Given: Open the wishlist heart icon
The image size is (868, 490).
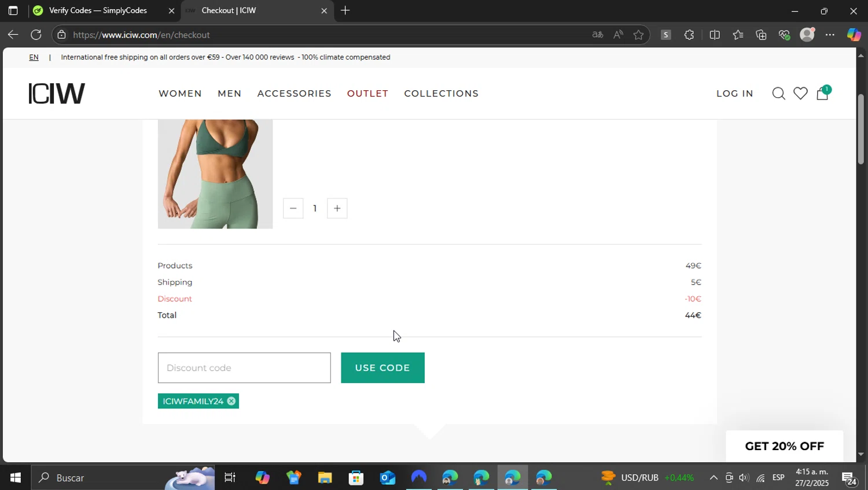Looking at the screenshot, I should (x=800, y=94).
